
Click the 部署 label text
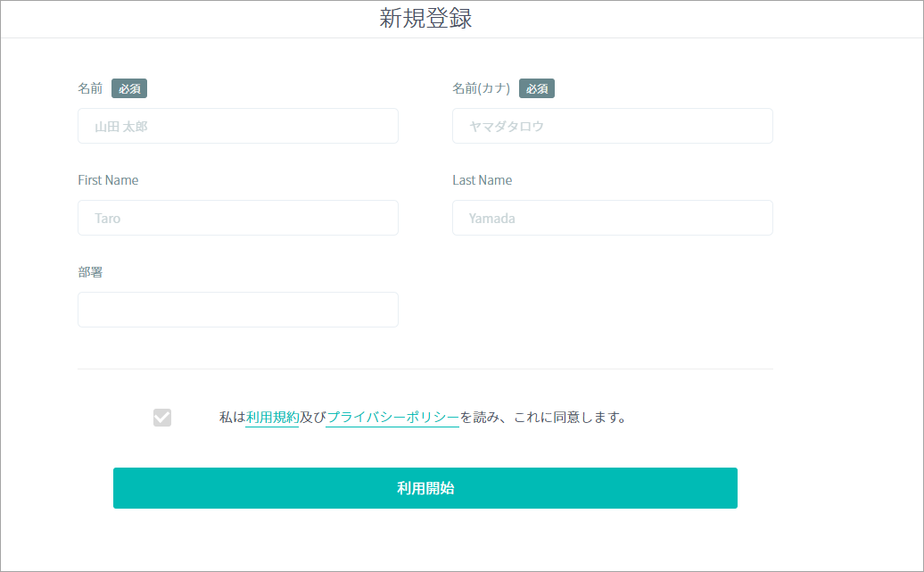pos(90,272)
